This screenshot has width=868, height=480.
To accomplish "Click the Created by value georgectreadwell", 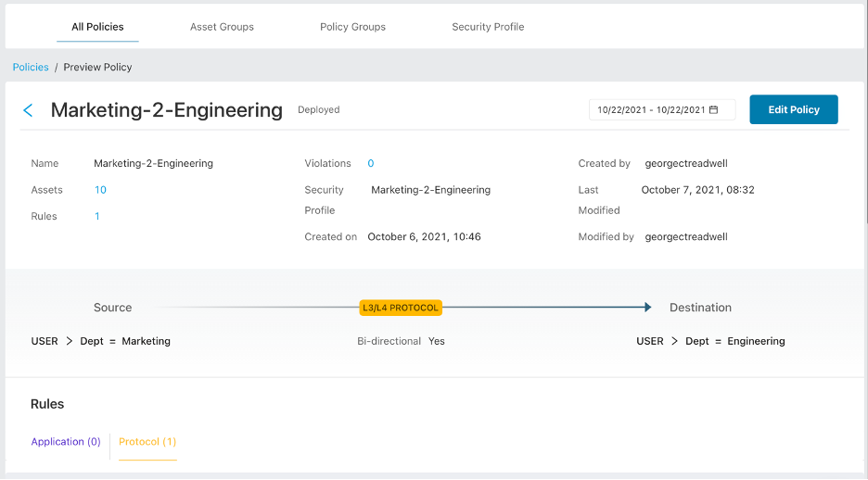I will (x=686, y=163).
